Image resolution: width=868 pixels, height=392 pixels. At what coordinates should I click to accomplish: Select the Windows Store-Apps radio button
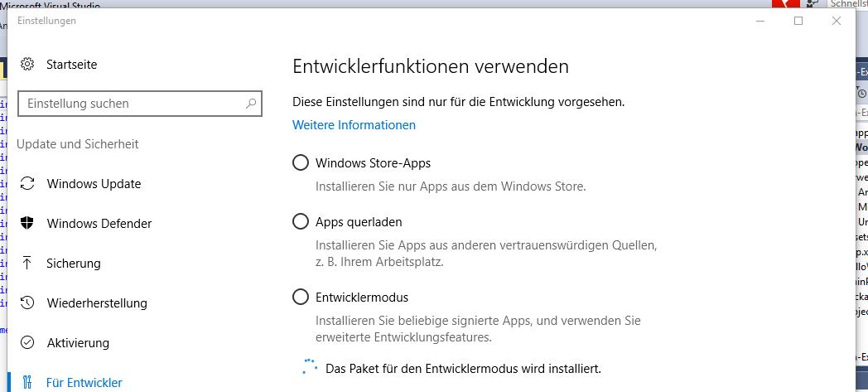pos(301,162)
